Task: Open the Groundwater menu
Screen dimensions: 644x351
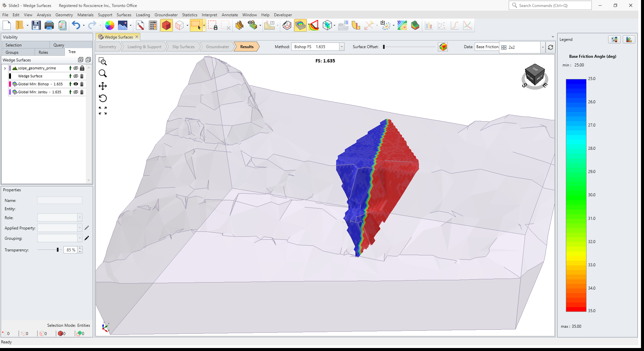Action: (166, 15)
